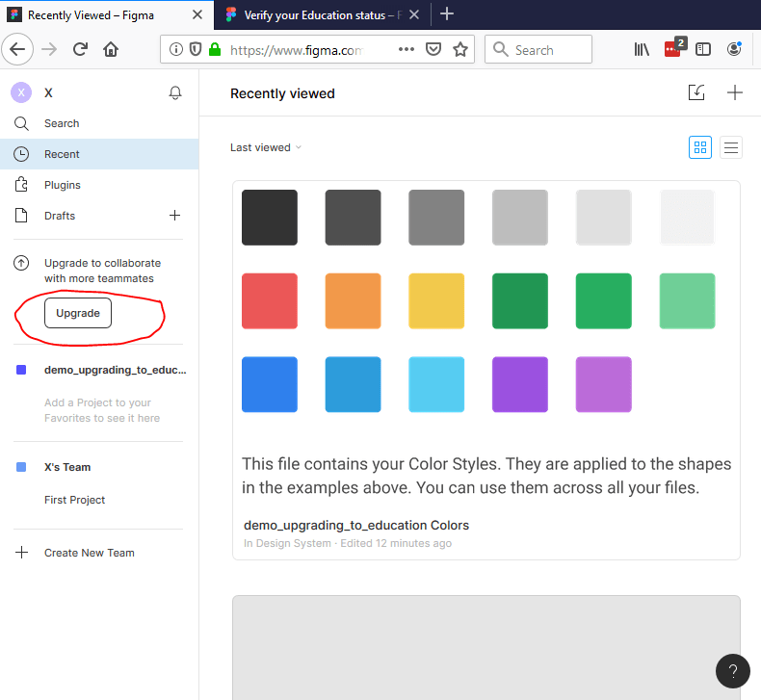The height and width of the screenshot is (700, 761).
Task: Click the upward arrow upgrade icon
Action: click(x=21, y=263)
